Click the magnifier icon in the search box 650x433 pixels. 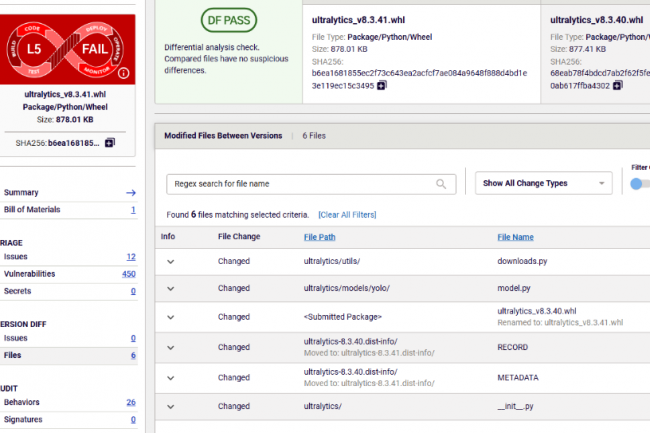pos(441,184)
